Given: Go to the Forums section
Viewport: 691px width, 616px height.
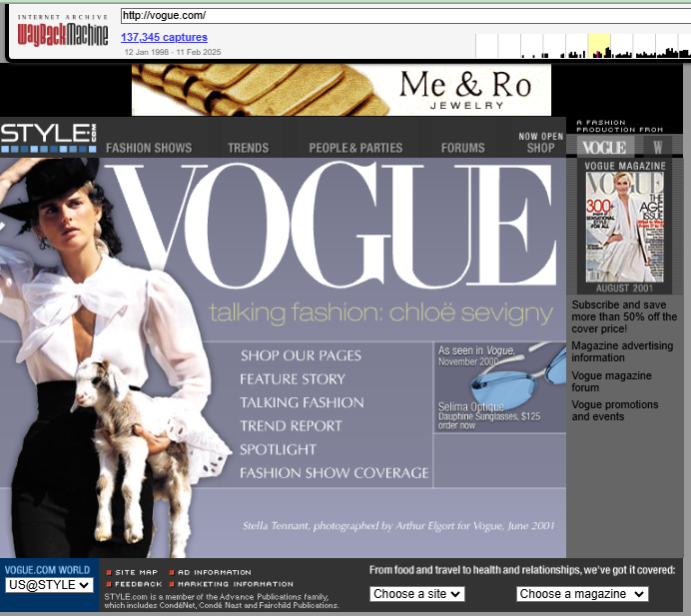Looking at the screenshot, I should tap(462, 148).
